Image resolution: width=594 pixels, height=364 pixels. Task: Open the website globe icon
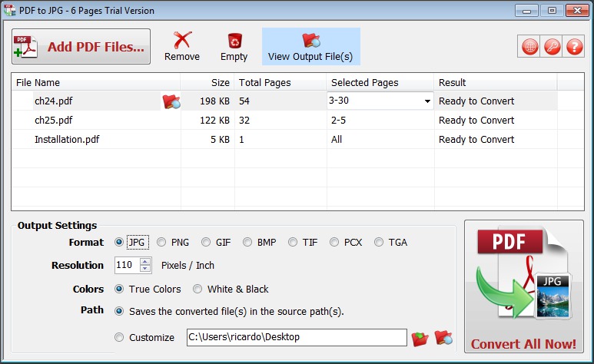529,47
